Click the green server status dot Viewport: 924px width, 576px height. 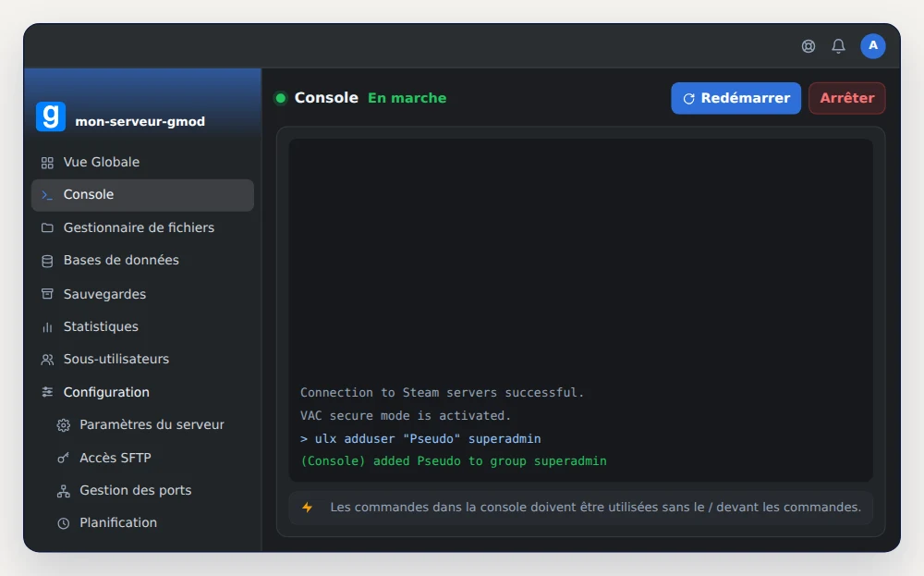[x=281, y=98]
